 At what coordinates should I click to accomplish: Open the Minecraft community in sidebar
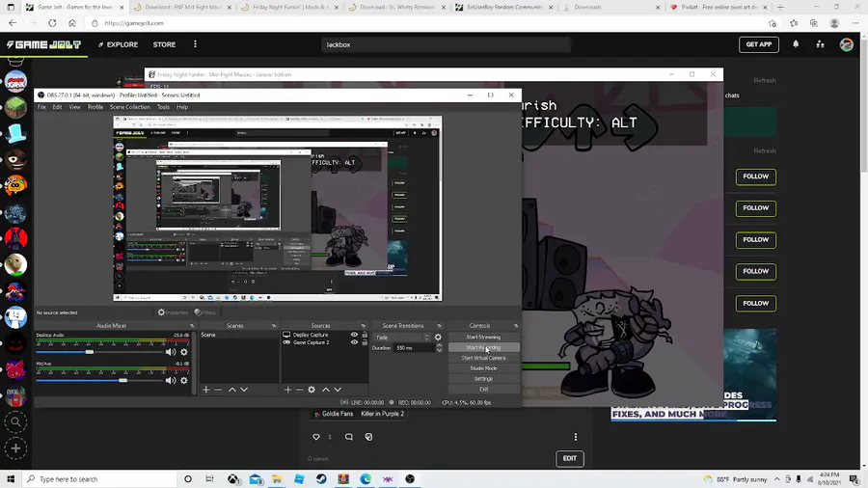15,107
